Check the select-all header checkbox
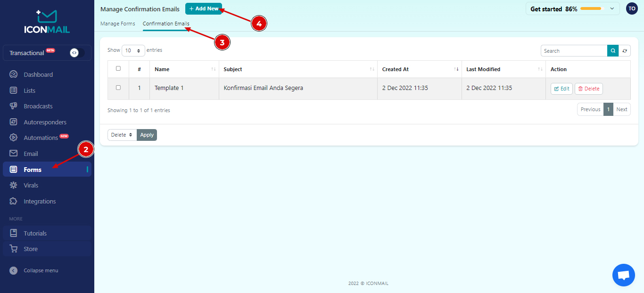 coord(118,69)
